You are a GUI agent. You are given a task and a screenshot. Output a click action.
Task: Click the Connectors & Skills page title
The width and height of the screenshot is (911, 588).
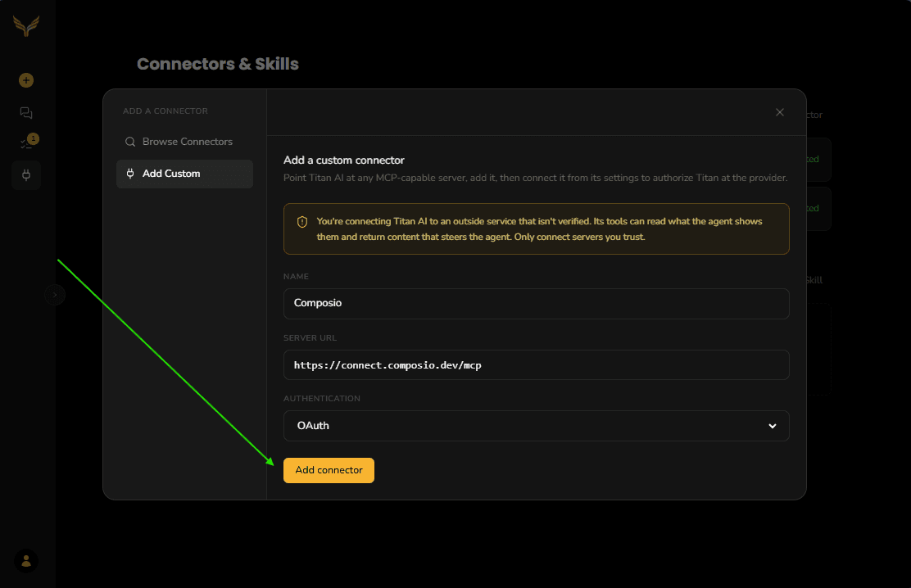217,64
